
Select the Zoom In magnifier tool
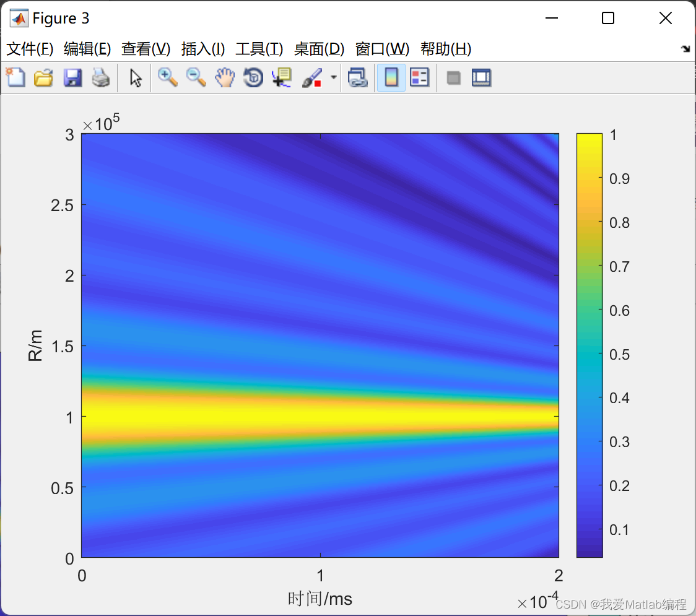(167, 77)
